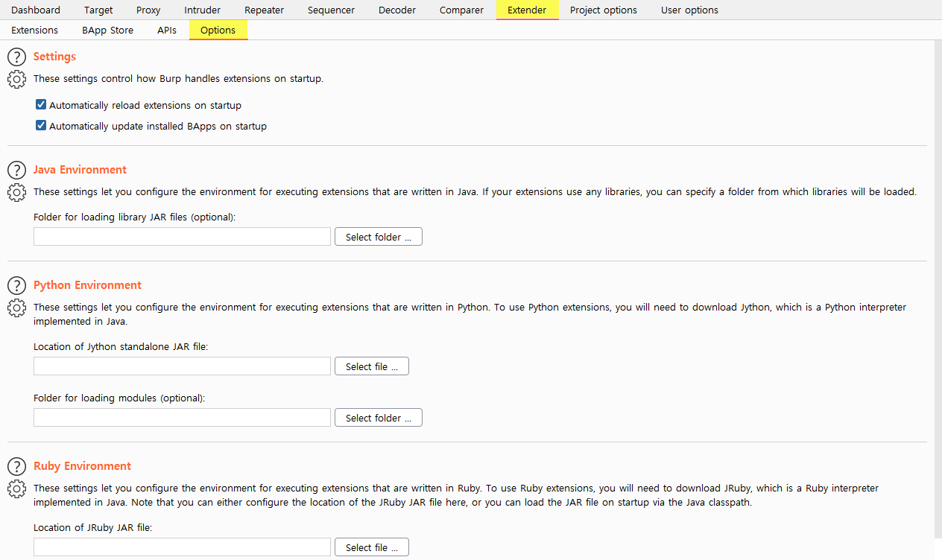Open help for Java Environment section

[x=16, y=170]
